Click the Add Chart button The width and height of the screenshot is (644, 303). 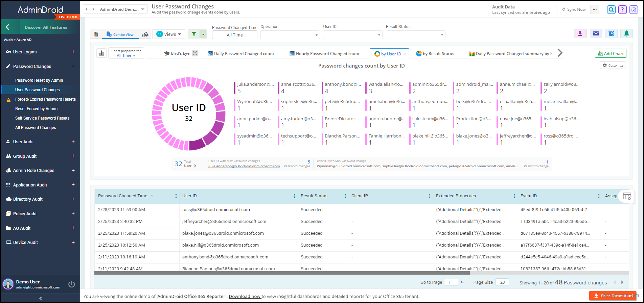point(611,53)
